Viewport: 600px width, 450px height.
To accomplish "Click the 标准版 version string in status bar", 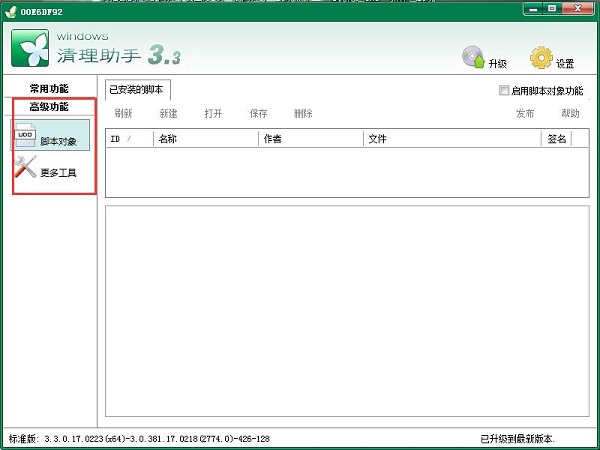I will (139, 439).
